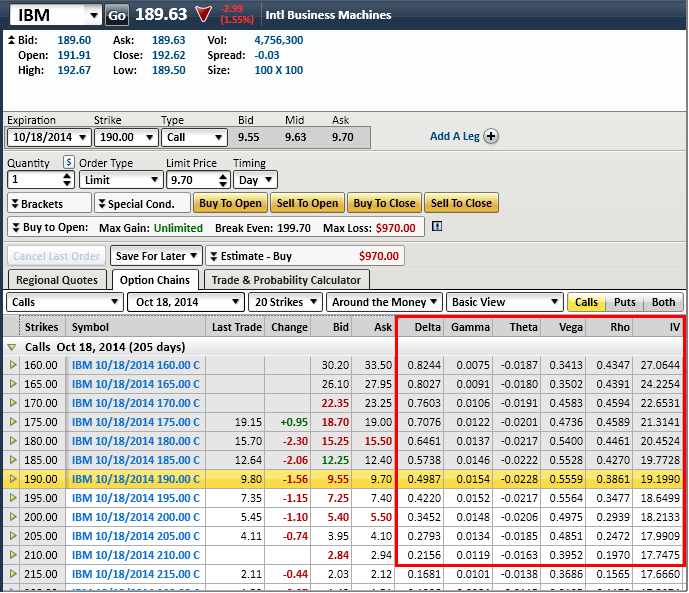Expand the 185.00 strike row arrow
The image size is (689, 593).
pyautogui.click(x=13, y=459)
